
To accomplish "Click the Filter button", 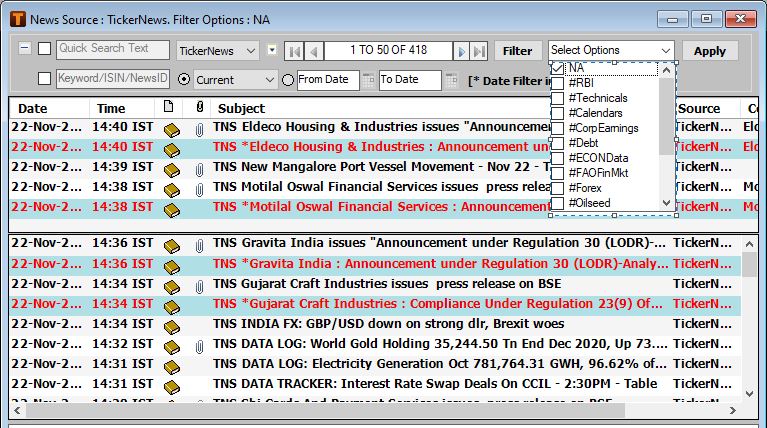I will click(x=518, y=51).
